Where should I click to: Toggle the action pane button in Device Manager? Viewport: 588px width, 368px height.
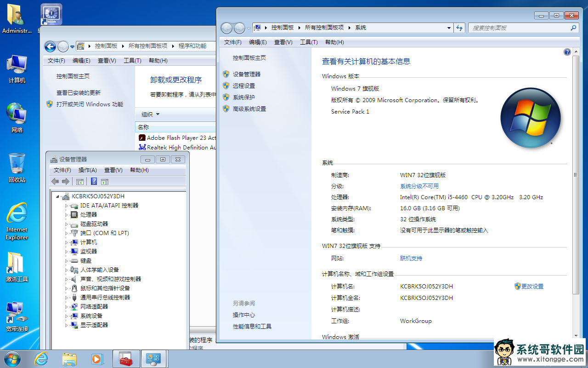(105, 182)
